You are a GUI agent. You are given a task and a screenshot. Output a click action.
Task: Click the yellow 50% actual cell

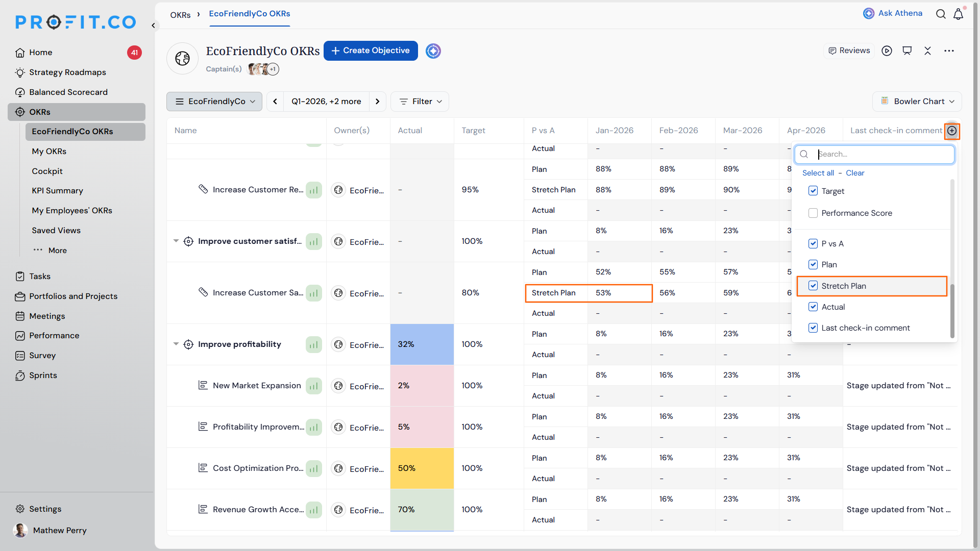pyautogui.click(x=422, y=468)
